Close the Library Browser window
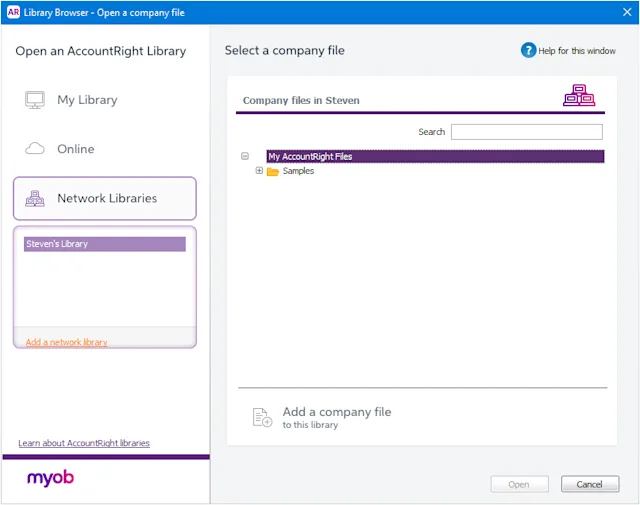This screenshot has width=640, height=505. pyautogui.click(x=627, y=12)
